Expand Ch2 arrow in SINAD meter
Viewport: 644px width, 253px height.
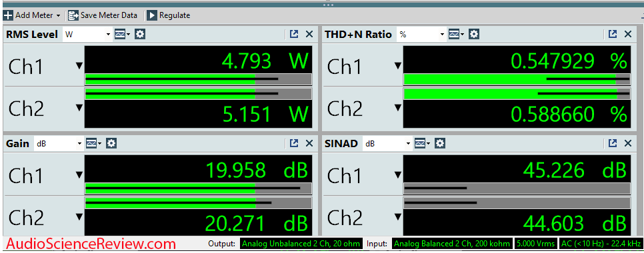397,217
